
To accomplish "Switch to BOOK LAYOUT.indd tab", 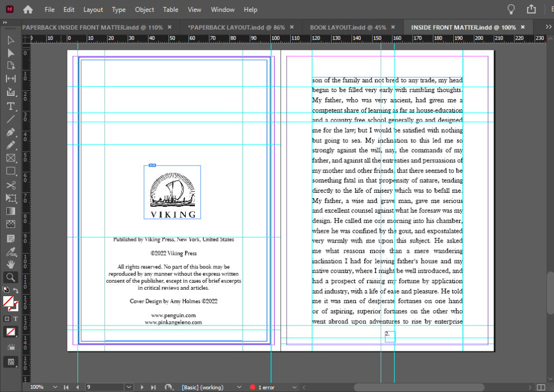I will (x=348, y=27).
